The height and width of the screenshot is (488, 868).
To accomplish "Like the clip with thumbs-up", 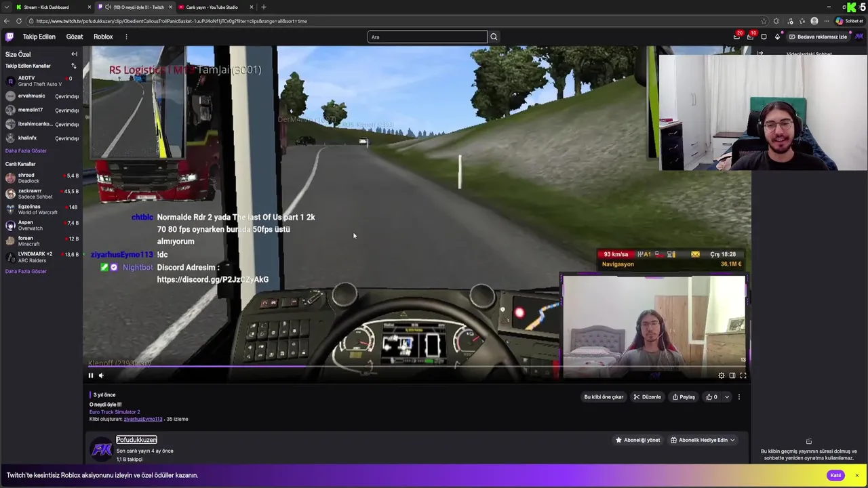I will (x=711, y=397).
